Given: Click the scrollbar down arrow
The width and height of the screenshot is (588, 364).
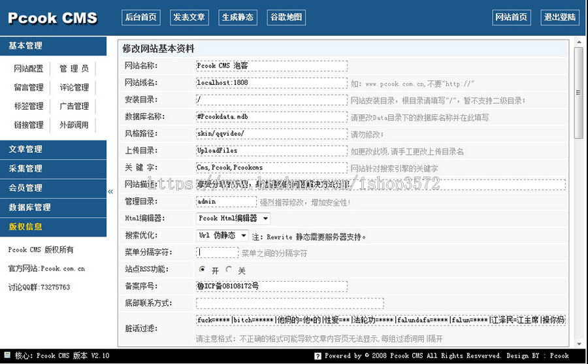Looking at the screenshot, I should [x=579, y=343].
